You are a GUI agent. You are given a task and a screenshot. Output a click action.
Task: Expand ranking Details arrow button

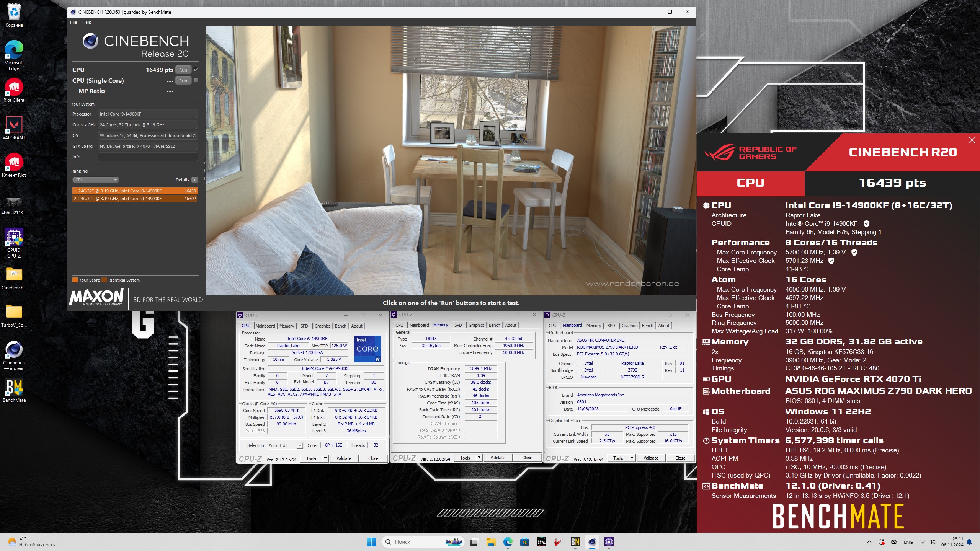195,180
